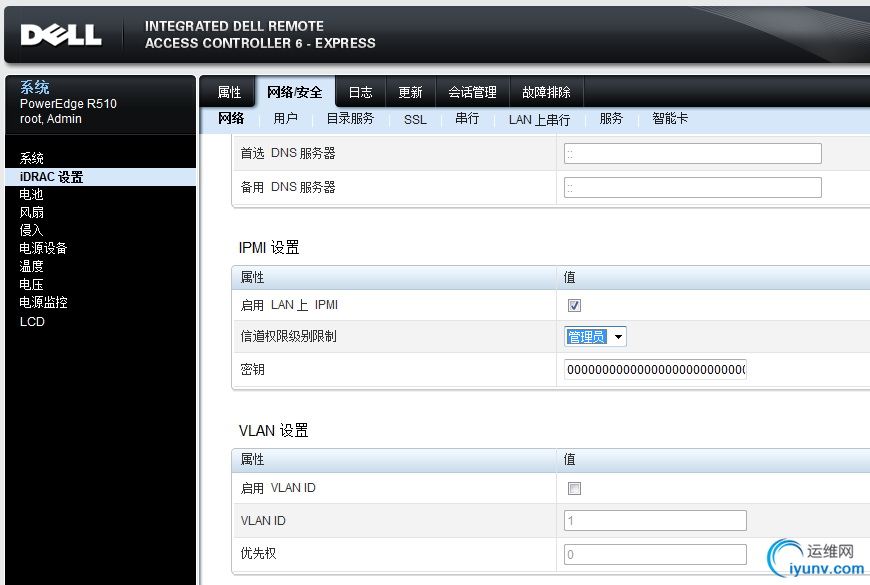870x585 pixels.
Task: Open 电压 in the sidebar
Action: click(x=31, y=284)
